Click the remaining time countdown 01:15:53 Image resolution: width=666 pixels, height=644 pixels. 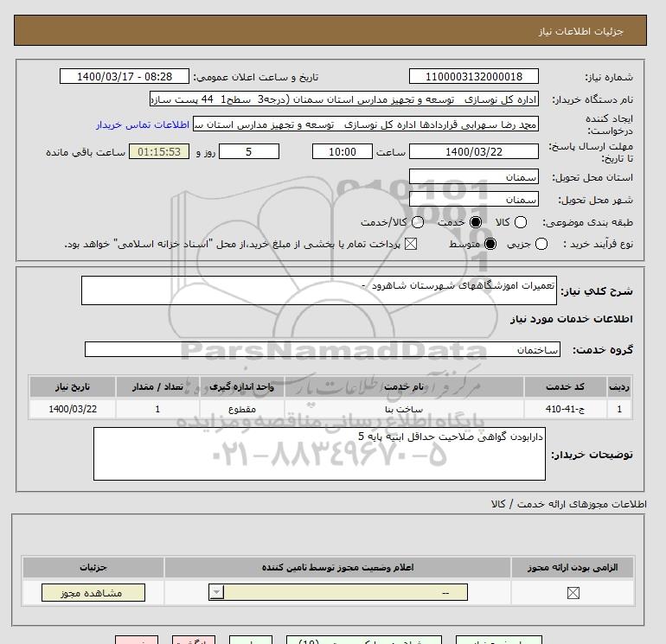coord(159,151)
